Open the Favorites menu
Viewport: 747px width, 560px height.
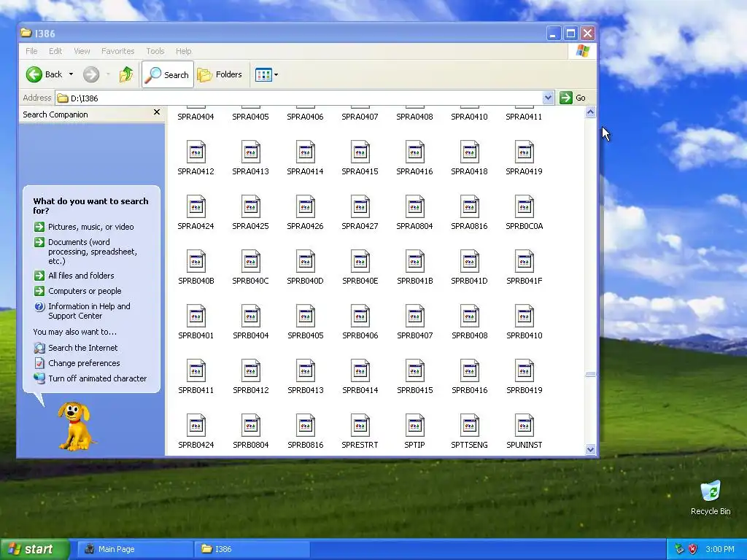(117, 51)
